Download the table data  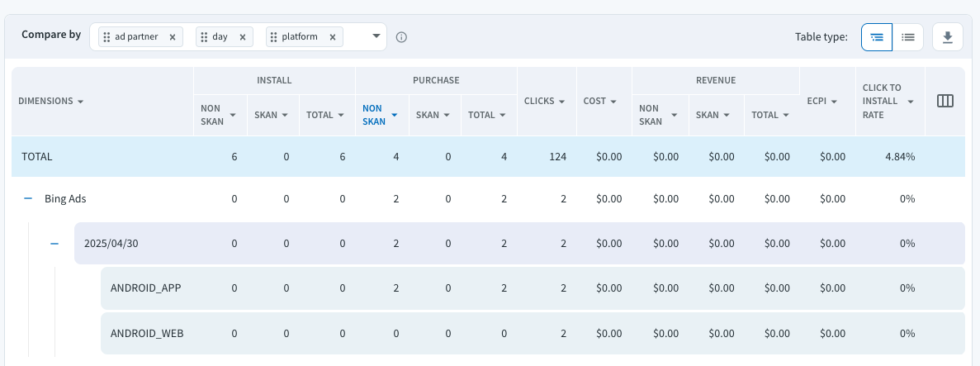pos(948,37)
